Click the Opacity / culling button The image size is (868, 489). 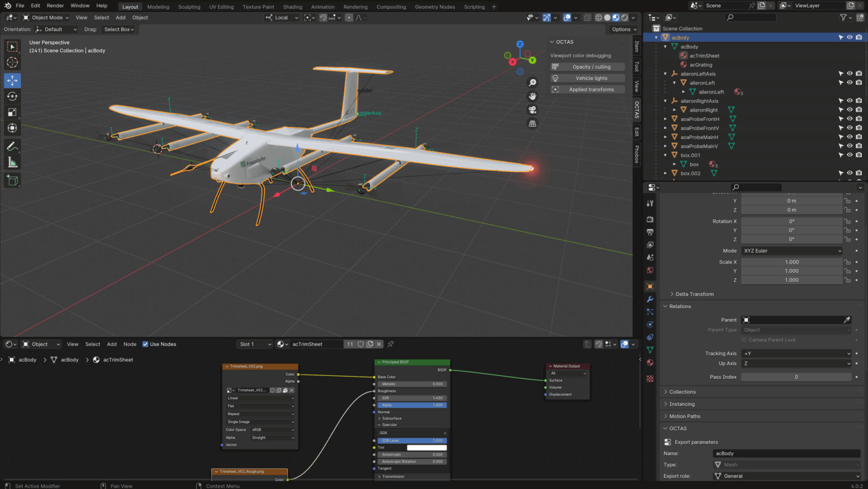point(591,67)
